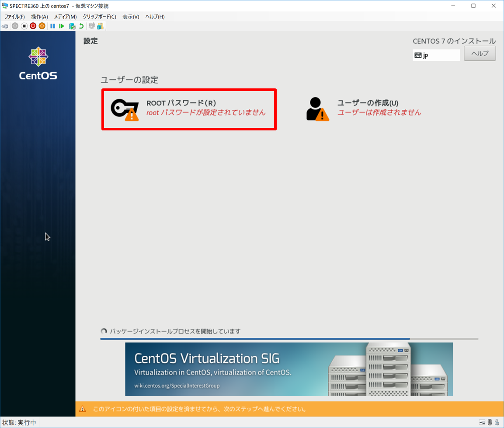Open ROOT パスワード(R) settings
The image size is (504, 428).
[189, 109]
